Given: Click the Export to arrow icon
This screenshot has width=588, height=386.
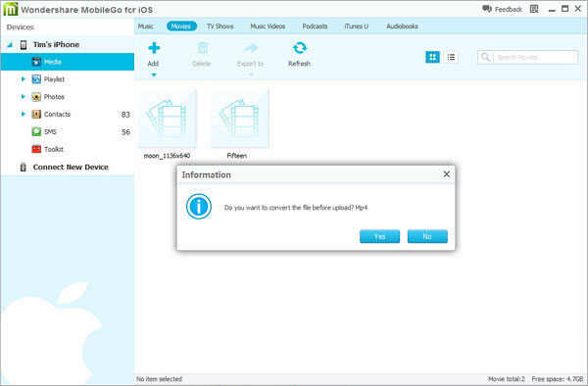Looking at the screenshot, I should pyautogui.click(x=251, y=48).
